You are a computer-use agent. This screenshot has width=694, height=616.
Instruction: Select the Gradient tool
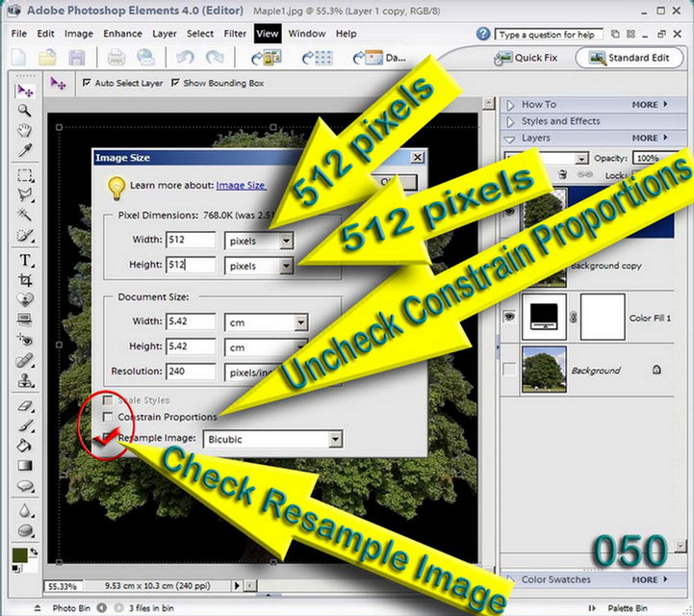[25, 465]
